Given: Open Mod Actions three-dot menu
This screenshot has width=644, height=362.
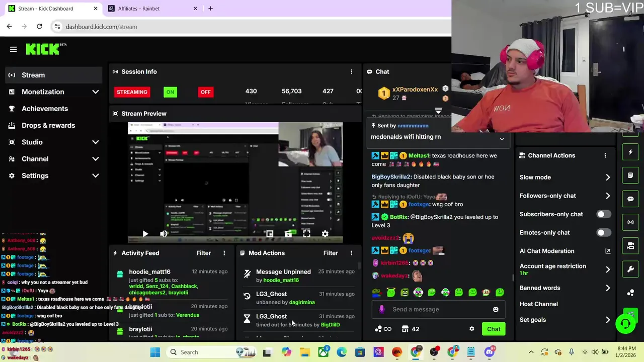Looking at the screenshot, I should 351,253.
